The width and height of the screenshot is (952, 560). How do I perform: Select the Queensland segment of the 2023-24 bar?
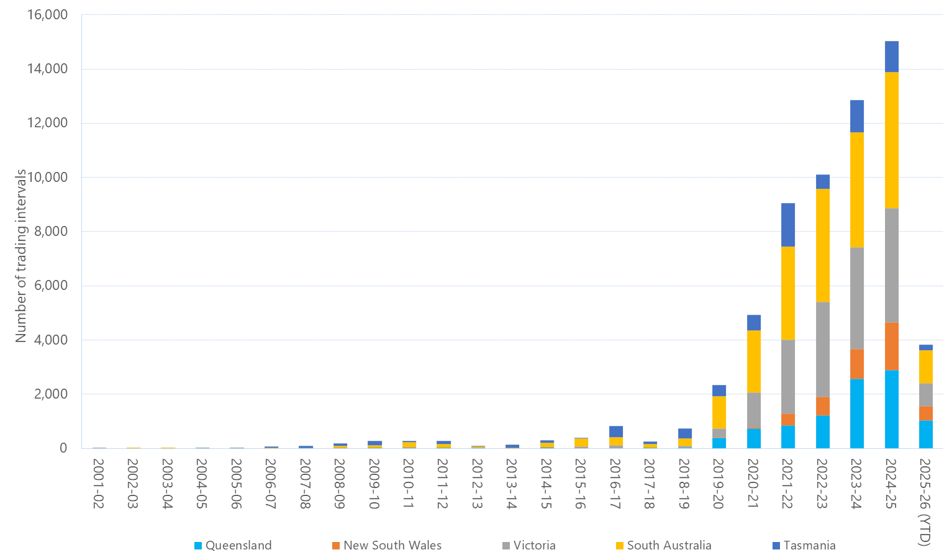point(856,413)
